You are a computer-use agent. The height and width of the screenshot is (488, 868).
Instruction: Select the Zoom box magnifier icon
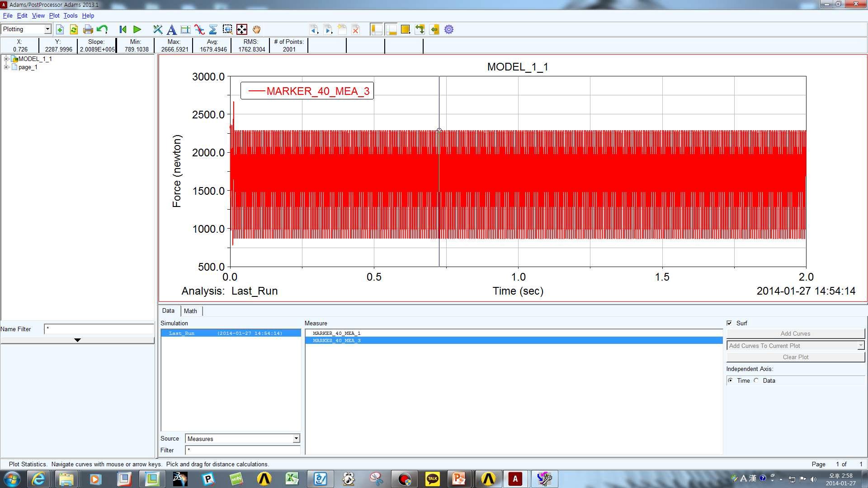(x=227, y=30)
